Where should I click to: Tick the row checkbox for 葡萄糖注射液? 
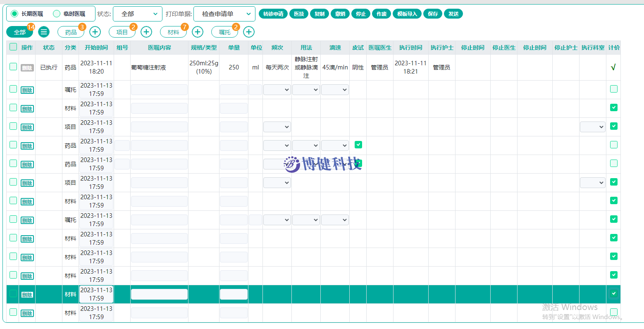pos(13,67)
